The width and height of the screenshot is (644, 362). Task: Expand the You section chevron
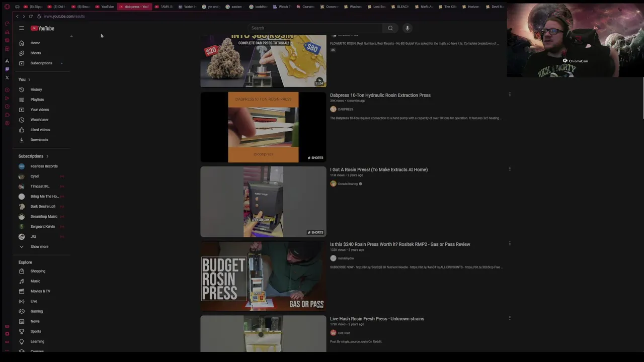(x=29, y=79)
